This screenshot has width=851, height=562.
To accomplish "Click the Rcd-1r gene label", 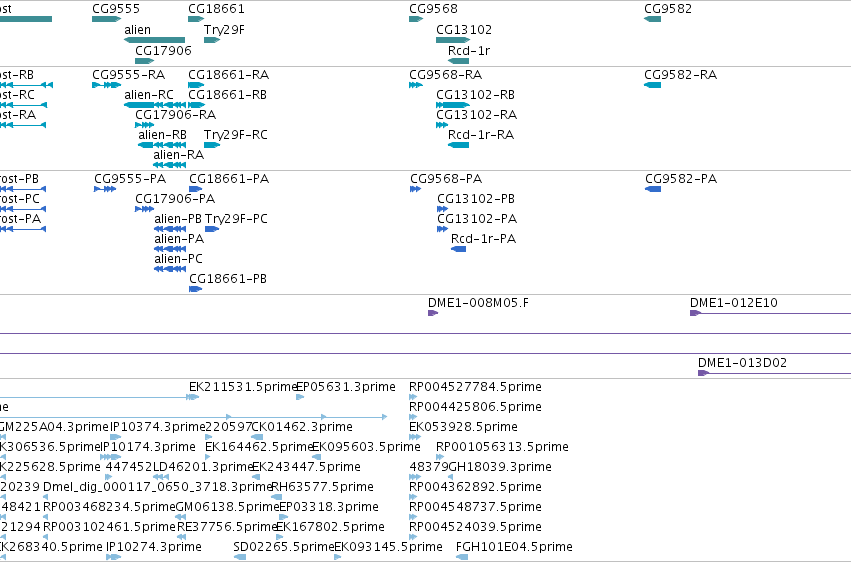I will click(x=469, y=50).
